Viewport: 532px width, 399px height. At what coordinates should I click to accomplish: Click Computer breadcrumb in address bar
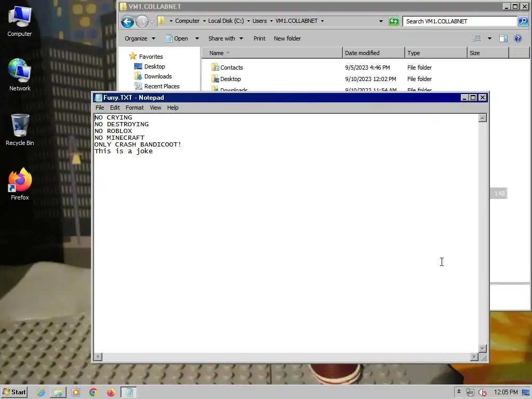click(187, 21)
